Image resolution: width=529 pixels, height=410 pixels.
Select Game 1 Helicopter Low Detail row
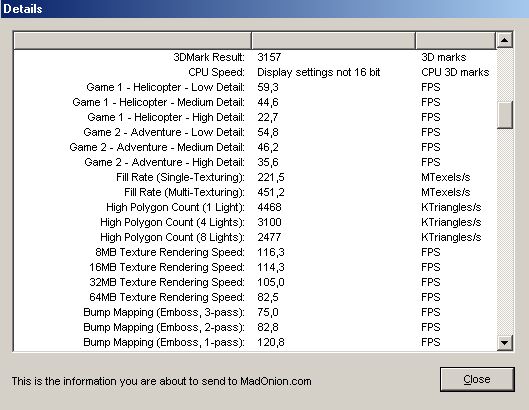click(x=255, y=87)
